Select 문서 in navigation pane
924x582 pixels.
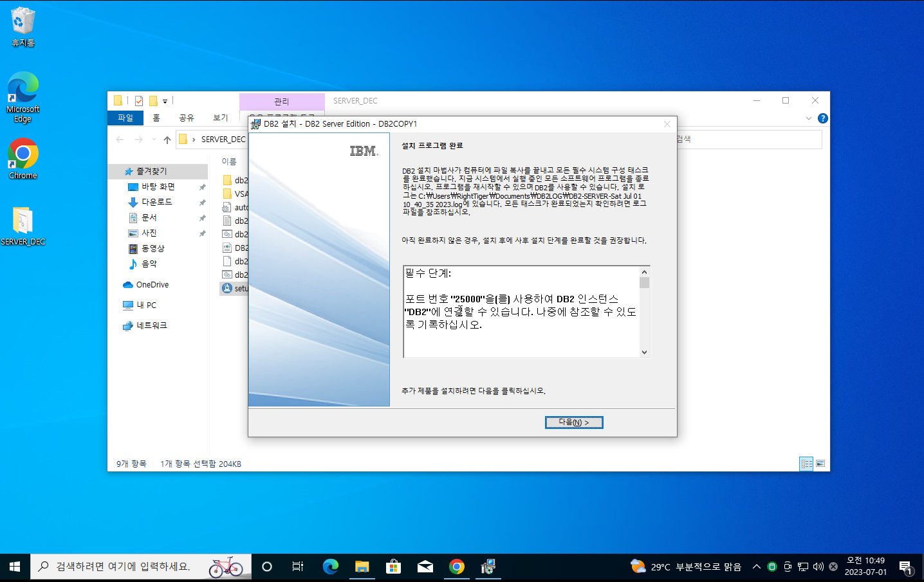(x=149, y=217)
